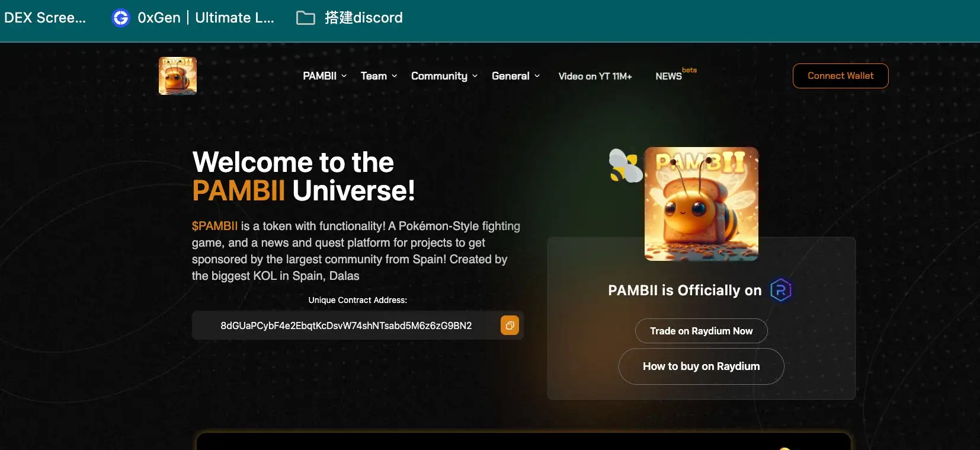Open the 搭建discord bookmark folder
The width and height of the screenshot is (980, 450).
click(350, 18)
